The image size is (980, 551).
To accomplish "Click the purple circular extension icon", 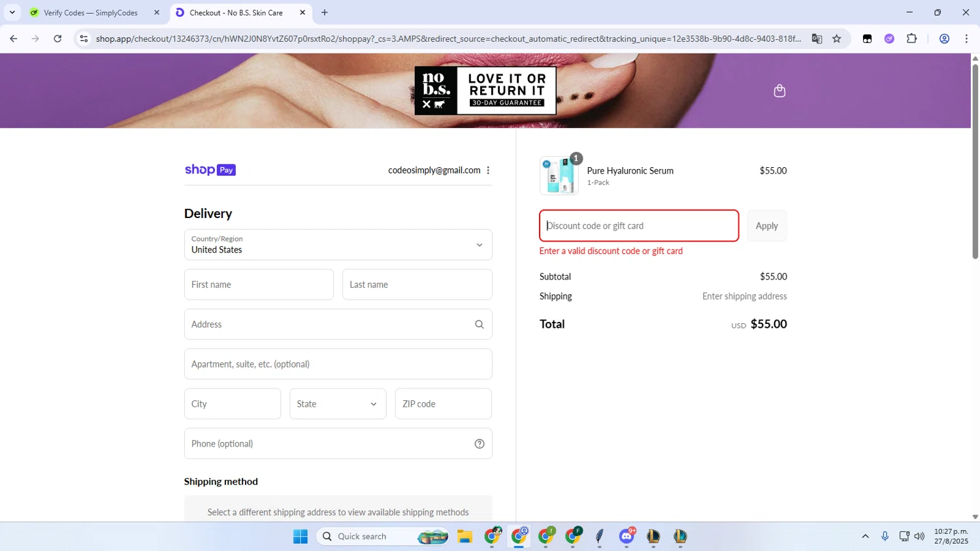I will point(889,39).
